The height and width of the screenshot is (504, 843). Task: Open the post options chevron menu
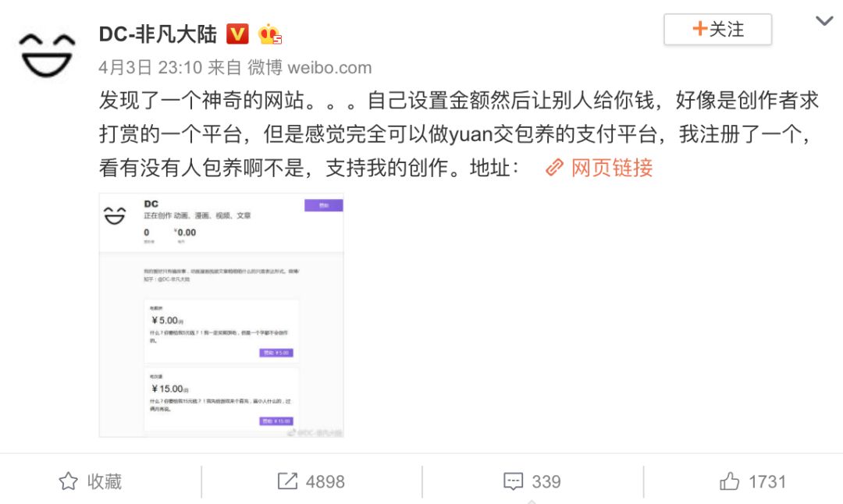[824, 21]
